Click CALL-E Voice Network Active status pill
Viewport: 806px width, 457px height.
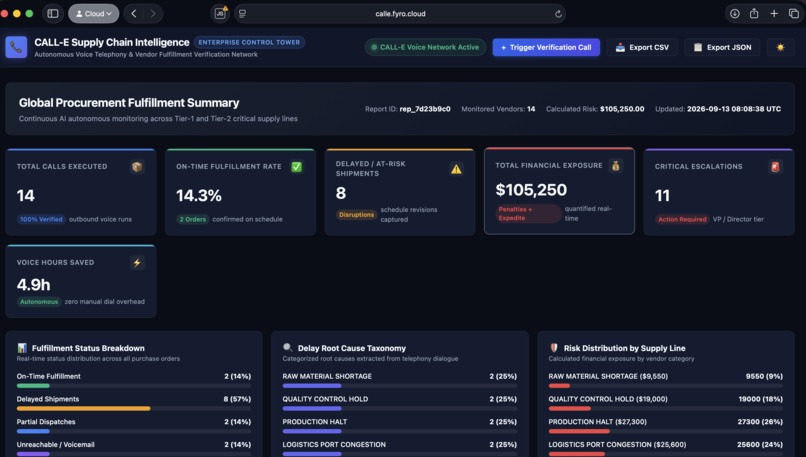point(425,47)
